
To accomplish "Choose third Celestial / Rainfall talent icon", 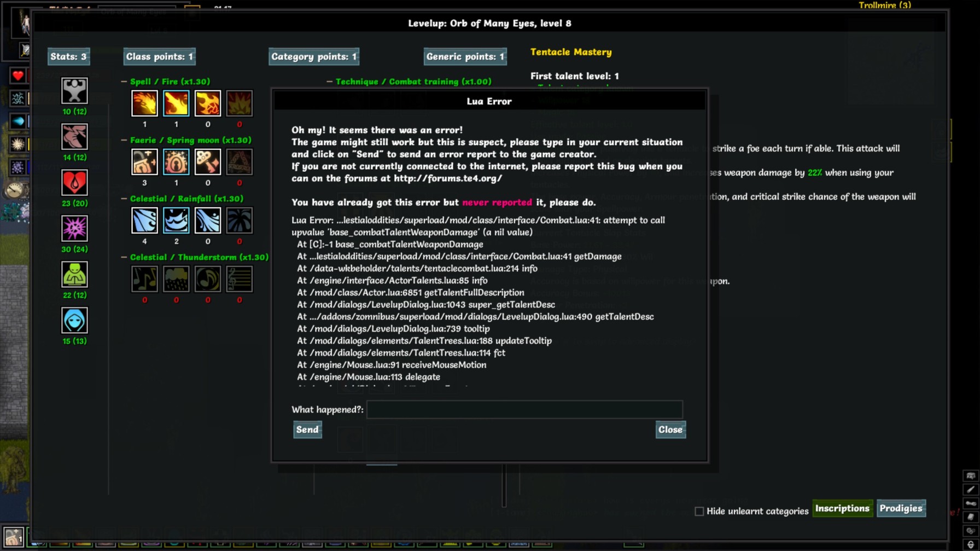I will [208, 221].
